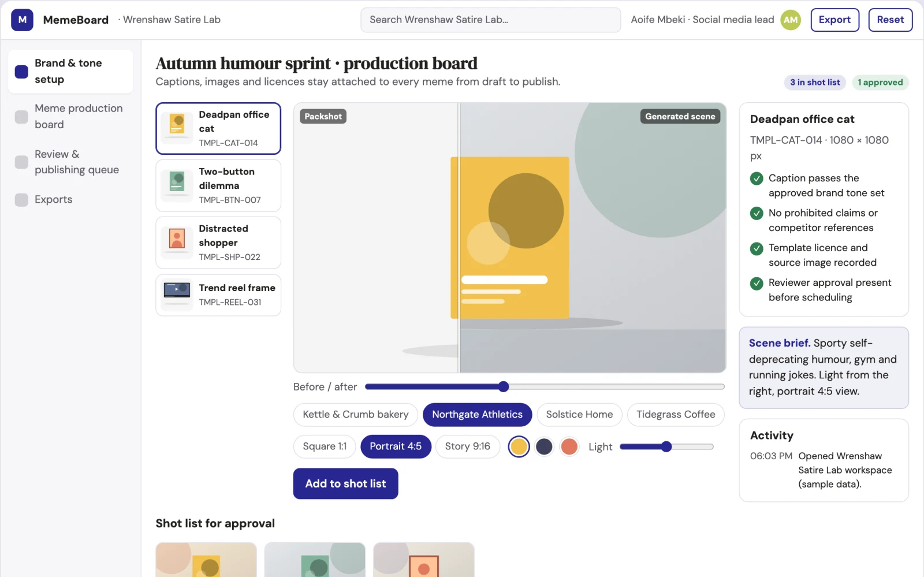
Task: Click Add to shot list
Action: click(x=345, y=484)
